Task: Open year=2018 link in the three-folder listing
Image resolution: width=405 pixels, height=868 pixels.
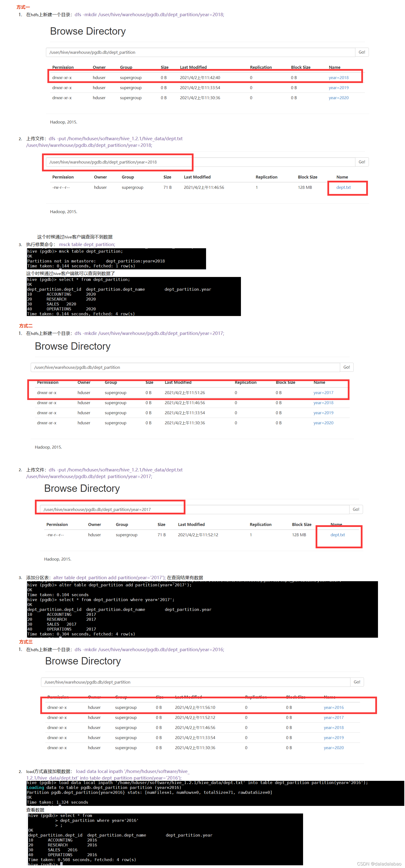Action: (x=339, y=78)
